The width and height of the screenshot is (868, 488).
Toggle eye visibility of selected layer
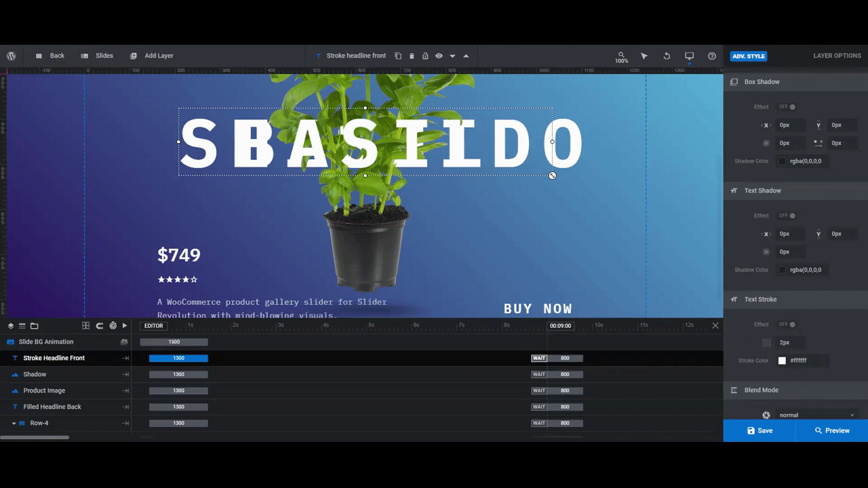[439, 56]
